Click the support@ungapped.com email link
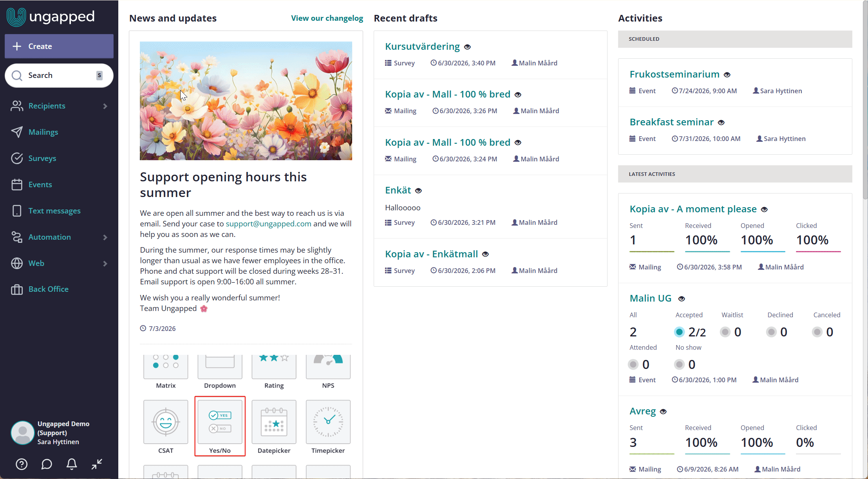 pos(269,224)
